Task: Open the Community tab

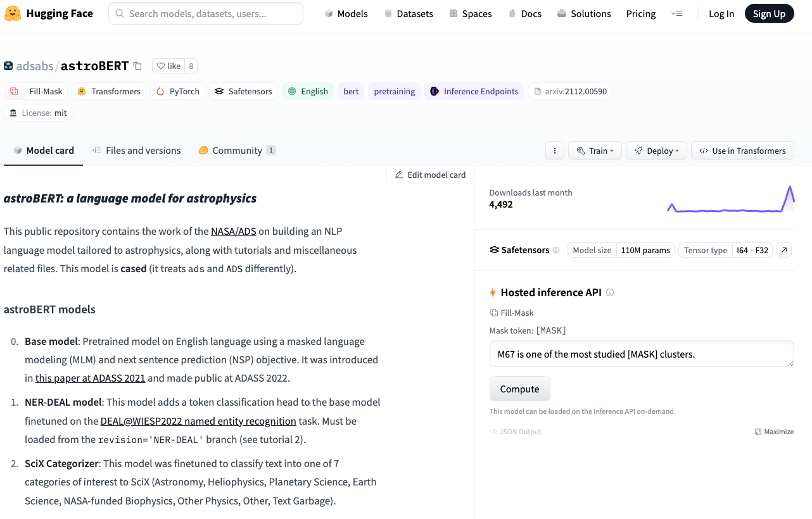Action: point(236,151)
